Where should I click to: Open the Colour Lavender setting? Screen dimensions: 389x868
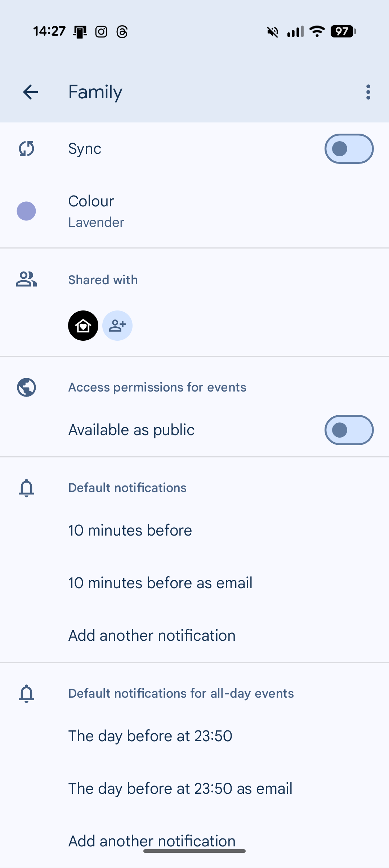[x=97, y=211]
